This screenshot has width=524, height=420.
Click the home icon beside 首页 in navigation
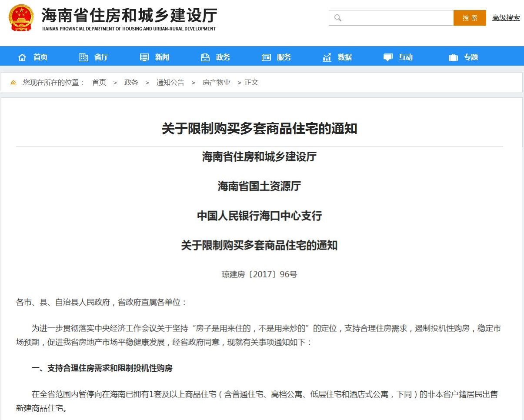[22, 57]
